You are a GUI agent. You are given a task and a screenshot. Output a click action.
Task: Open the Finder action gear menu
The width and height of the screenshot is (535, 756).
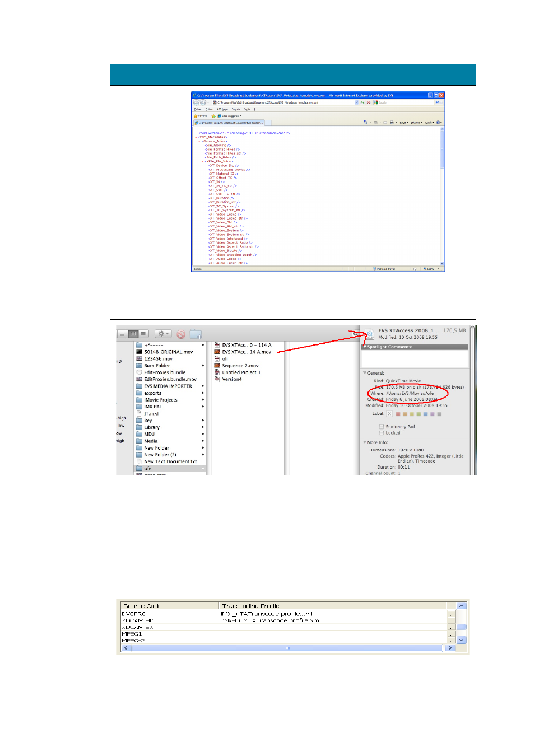[x=163, y=334]
